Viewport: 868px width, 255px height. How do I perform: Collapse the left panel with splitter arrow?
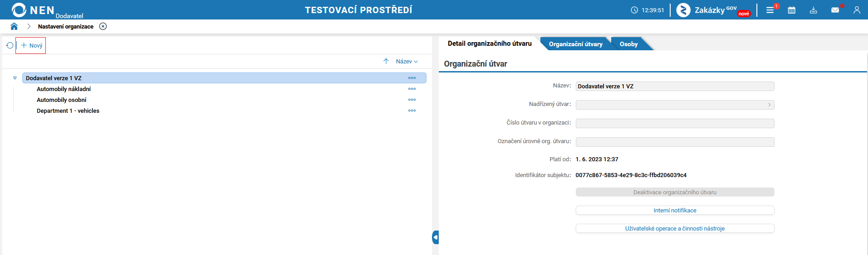coord(436,237)
